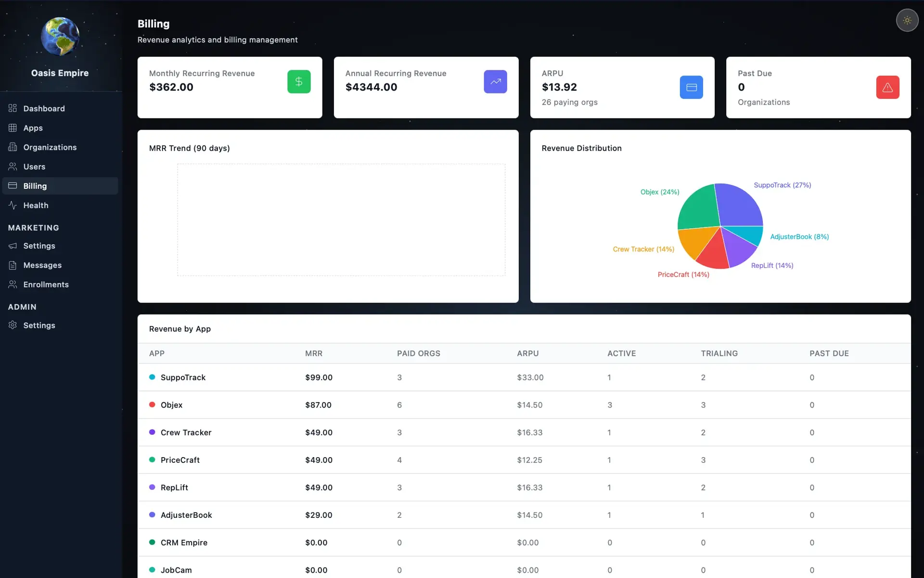Click Crew Tracker in the revenue table

tap(186, 433)
